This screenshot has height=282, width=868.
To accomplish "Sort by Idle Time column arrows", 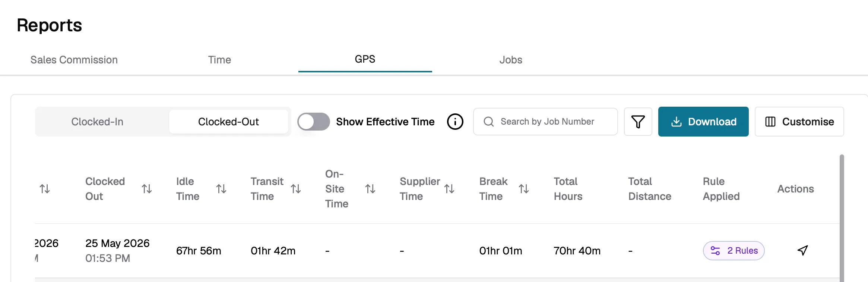I will point(221,189).
